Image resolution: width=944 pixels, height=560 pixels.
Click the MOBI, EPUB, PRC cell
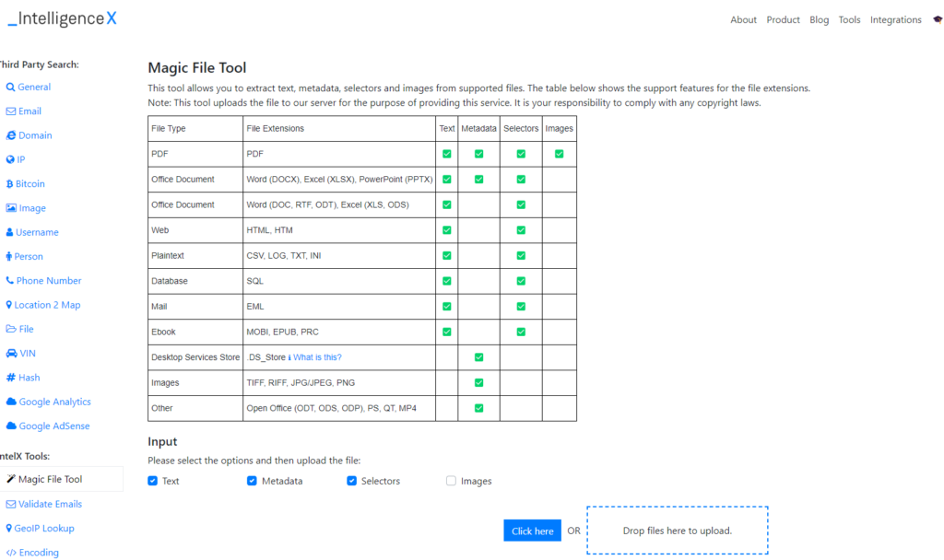pyautogui.click(x=339, y=332)
